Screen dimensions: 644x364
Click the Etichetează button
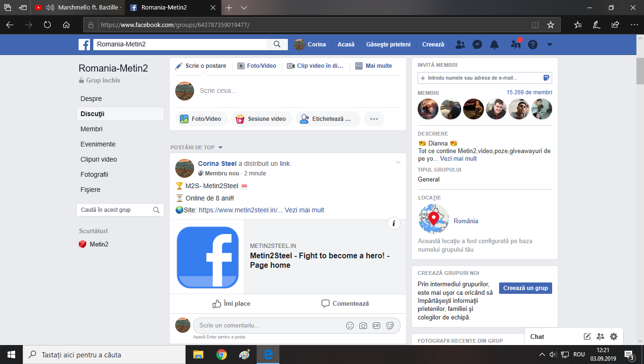point(328,119)
